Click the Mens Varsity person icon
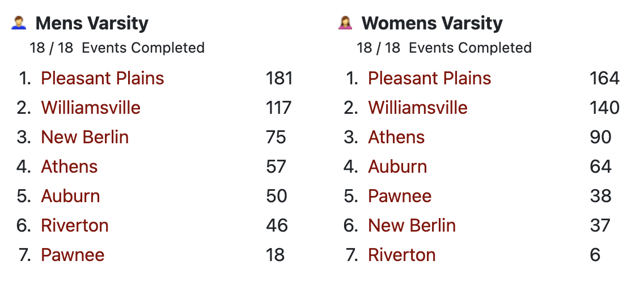The image size is (644, 282). [19, 23]
